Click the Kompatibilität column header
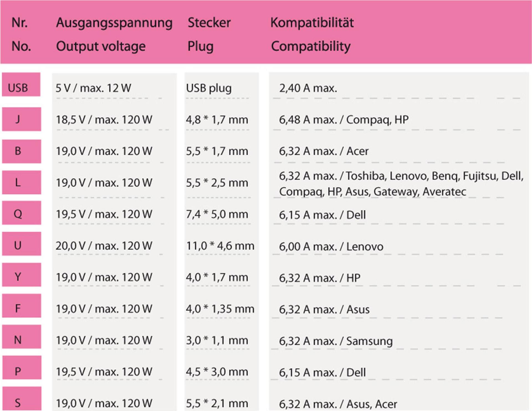Image resolution: width=532 pixels, height=411 pixels. (312, 22)
